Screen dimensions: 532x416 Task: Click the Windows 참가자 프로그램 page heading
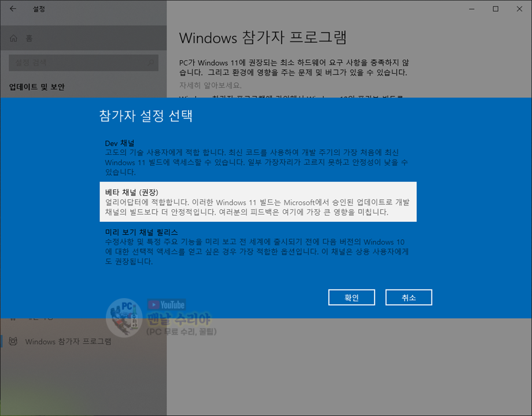click(x=263, y=38)
